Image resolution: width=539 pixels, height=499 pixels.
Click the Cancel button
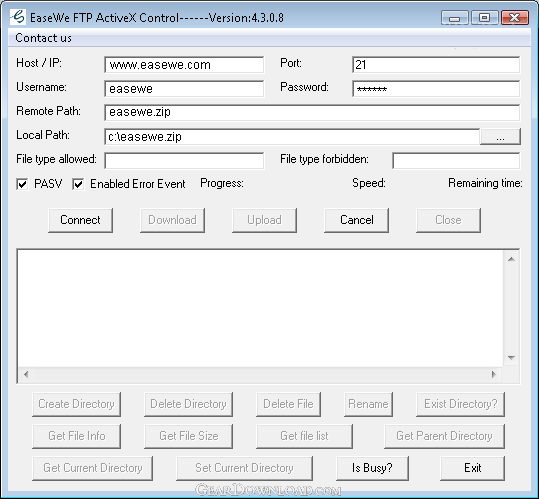click(x=356, y=220)
